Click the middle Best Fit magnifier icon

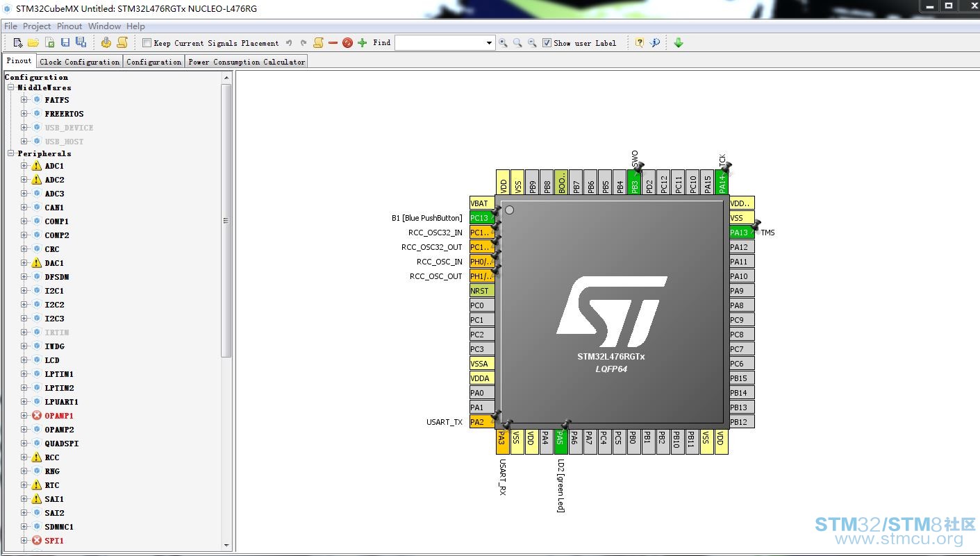pos(517,43)
